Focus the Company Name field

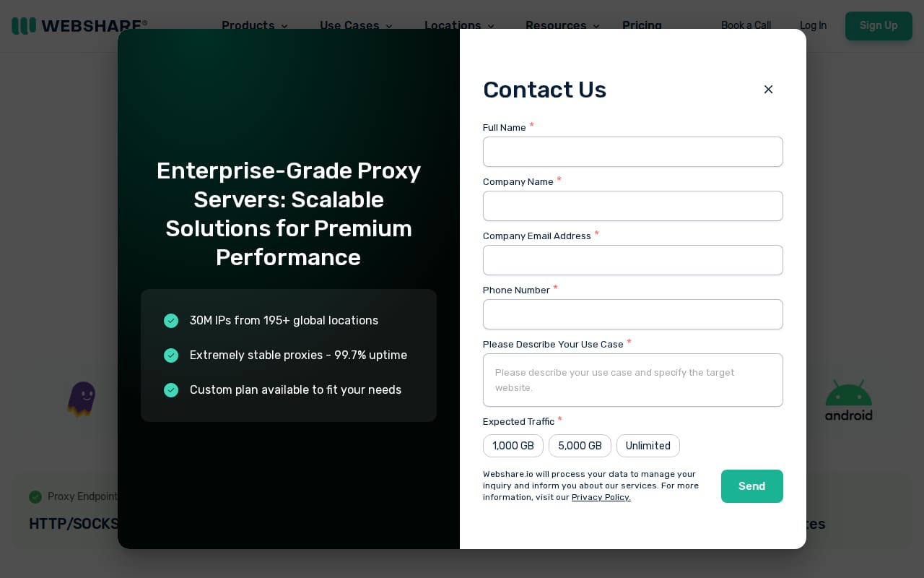coord(633,206)
